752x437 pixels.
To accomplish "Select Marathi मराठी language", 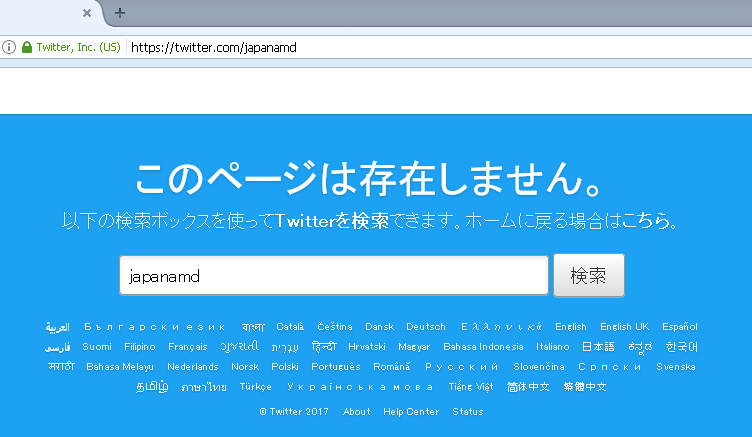I will tap(61, 366).
